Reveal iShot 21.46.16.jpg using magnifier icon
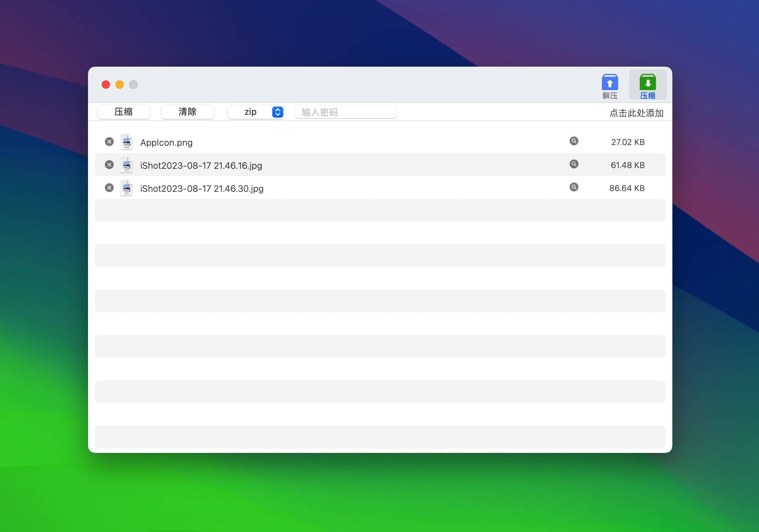759x532 pixels. (574, 164)
